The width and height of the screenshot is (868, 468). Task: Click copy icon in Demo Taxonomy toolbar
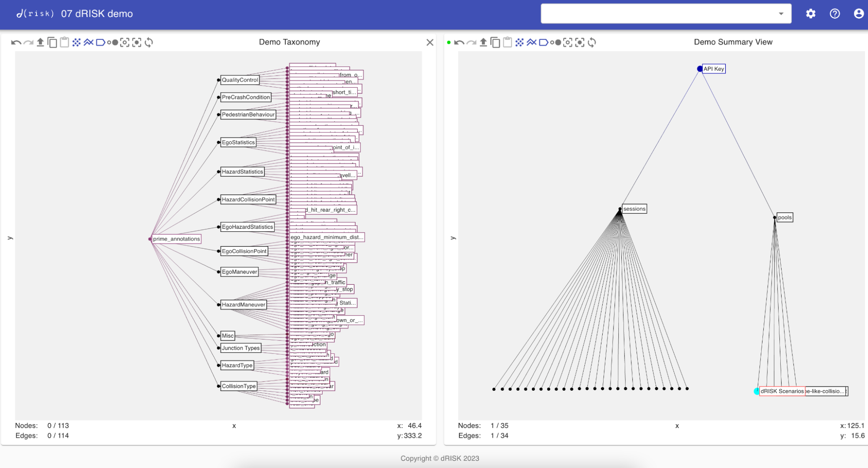53,43
